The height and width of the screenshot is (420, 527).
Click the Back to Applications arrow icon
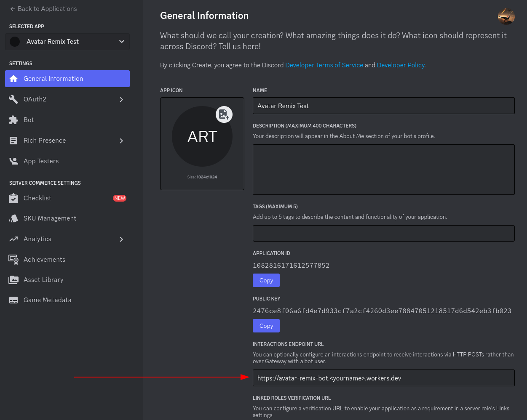tap(13, 9)
